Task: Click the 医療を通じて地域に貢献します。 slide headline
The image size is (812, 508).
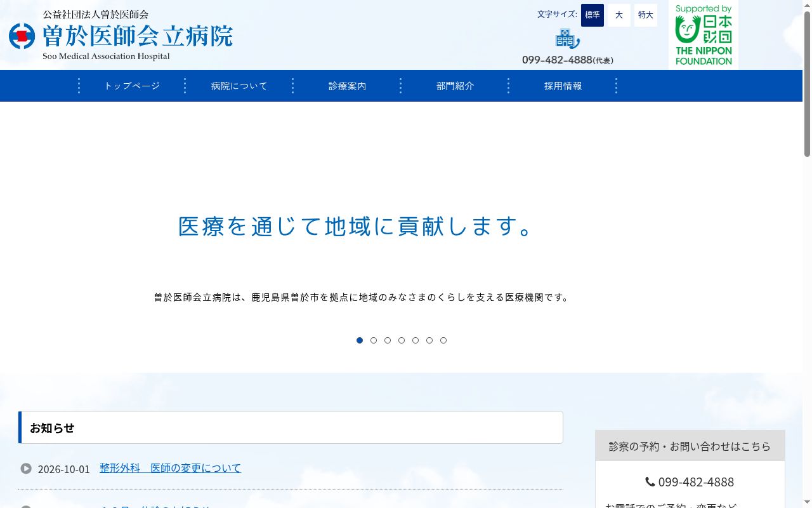Action: point(357,226)
